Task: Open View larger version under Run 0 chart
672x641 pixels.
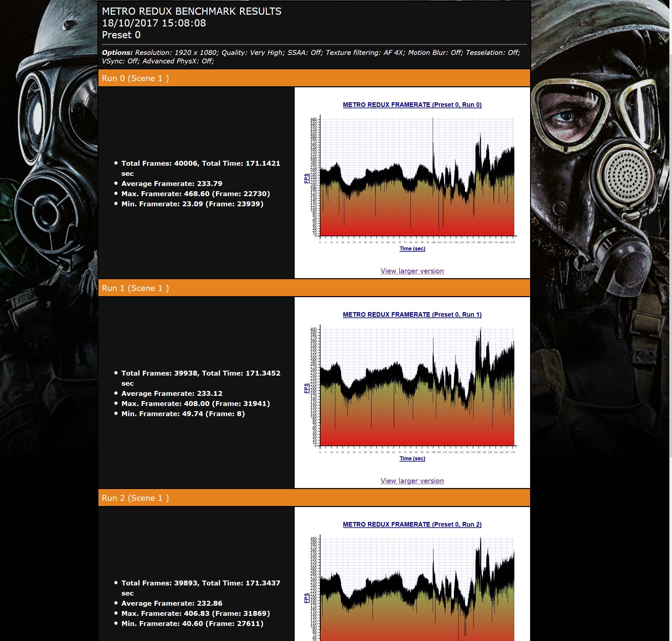Action: [x=412, y=271]
